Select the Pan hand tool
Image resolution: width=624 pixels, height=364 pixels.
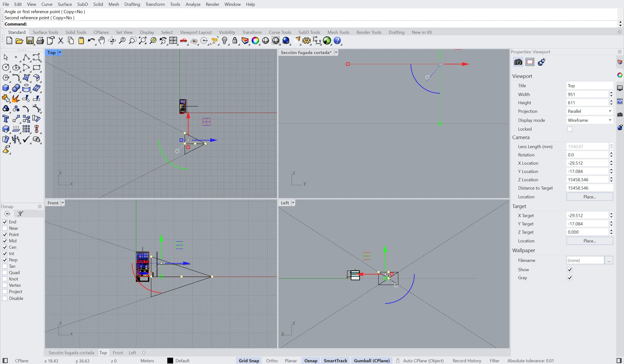[102, 41]
